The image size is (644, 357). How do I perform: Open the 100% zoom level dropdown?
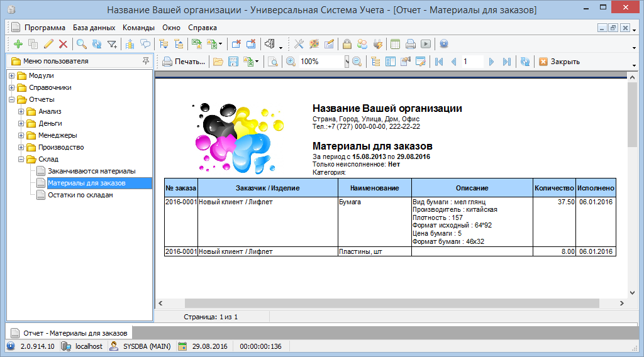[347, 62]
